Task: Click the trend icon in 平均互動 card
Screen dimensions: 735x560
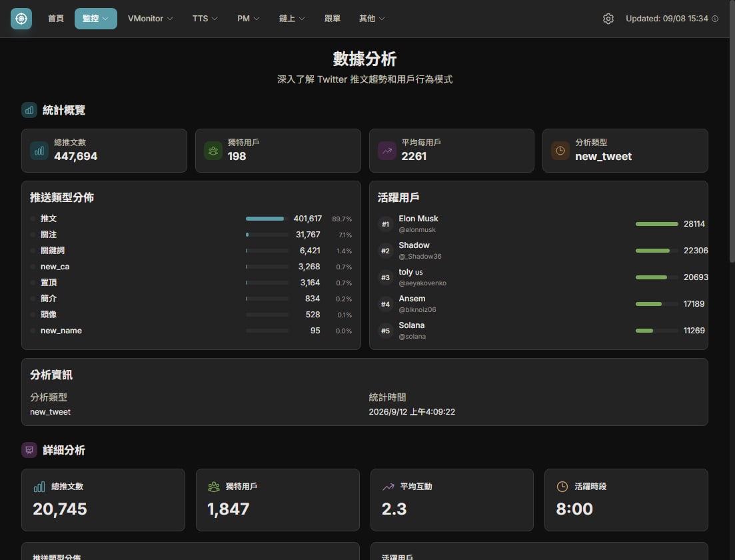Action: tap(388, 487)
